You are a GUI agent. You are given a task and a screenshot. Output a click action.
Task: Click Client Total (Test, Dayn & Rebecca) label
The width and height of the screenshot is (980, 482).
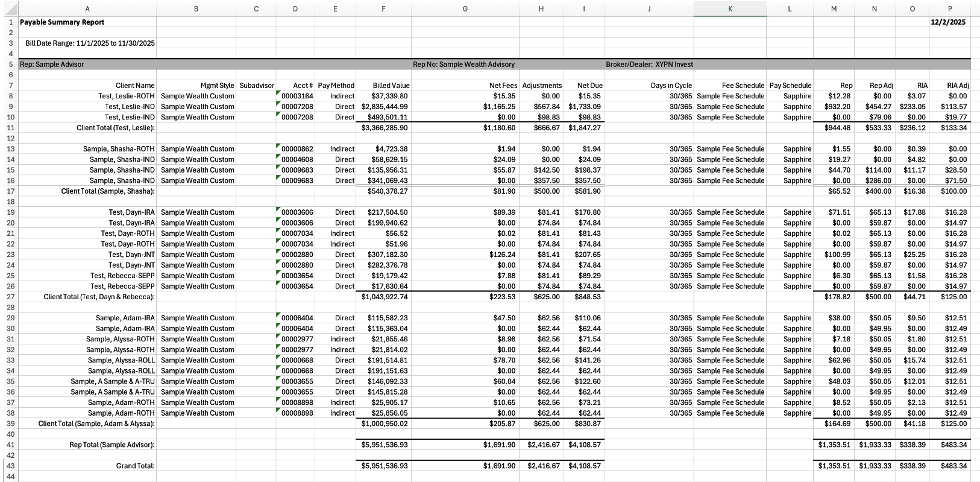pos(99,297)
